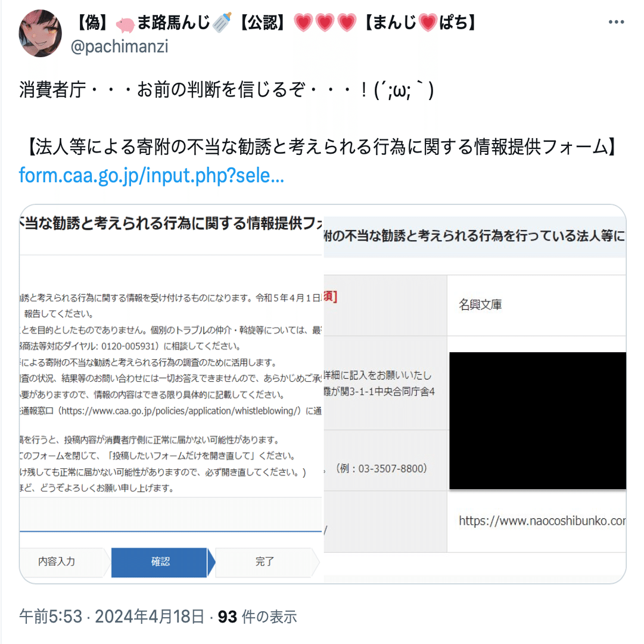Screen dimensions: 644x644
Task: Click the 93 件の表示 view count
Action: (x=257, y=617)
